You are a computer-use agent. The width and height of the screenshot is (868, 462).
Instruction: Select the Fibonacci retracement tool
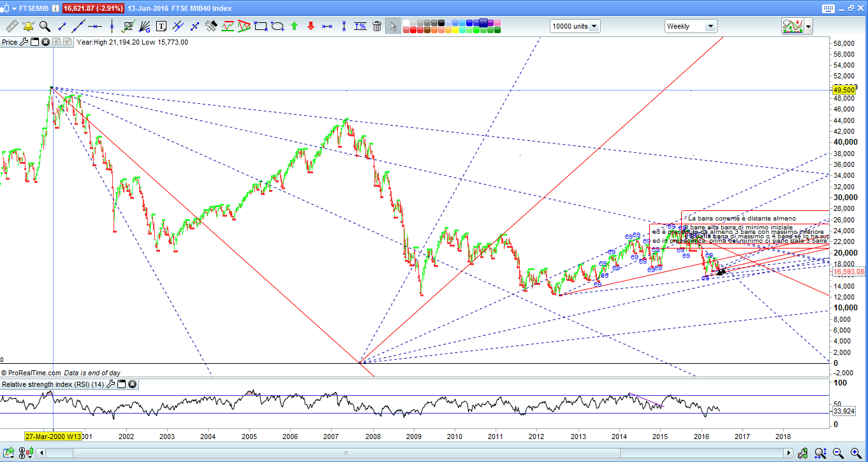click(x=128, y=26)
